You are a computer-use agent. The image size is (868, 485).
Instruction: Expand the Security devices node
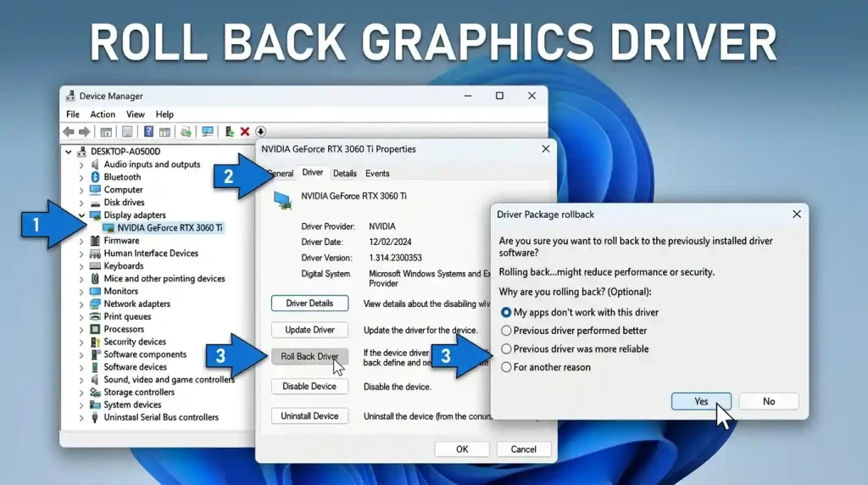(81, 343)
